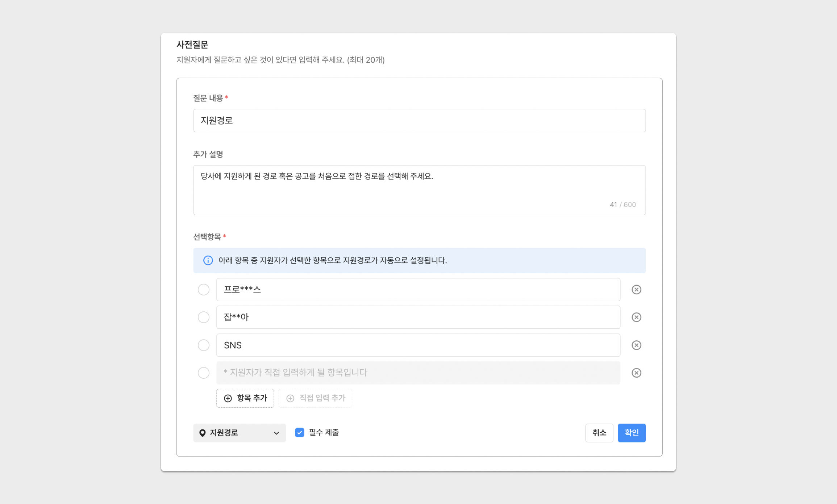Click the chevron arrow on 지원경로 dropdown
The image size is (837, 504).
[x=276, y=433]
